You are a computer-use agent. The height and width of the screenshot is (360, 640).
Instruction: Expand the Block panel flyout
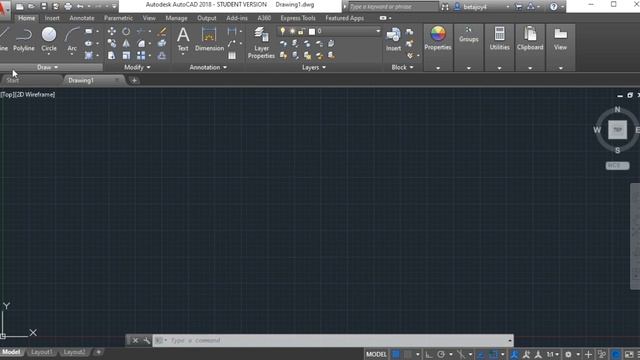pos(402,67)
